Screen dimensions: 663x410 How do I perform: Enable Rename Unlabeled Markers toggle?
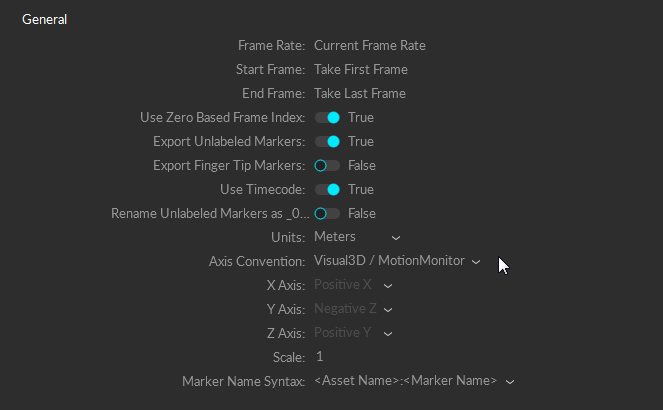tap(327, 213)
